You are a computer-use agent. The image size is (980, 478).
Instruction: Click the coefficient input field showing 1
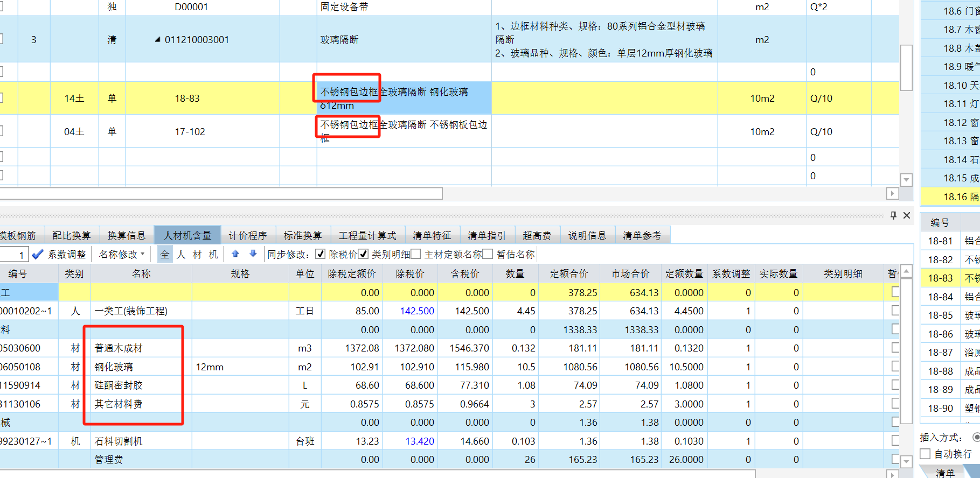click(x=14, y=255)
